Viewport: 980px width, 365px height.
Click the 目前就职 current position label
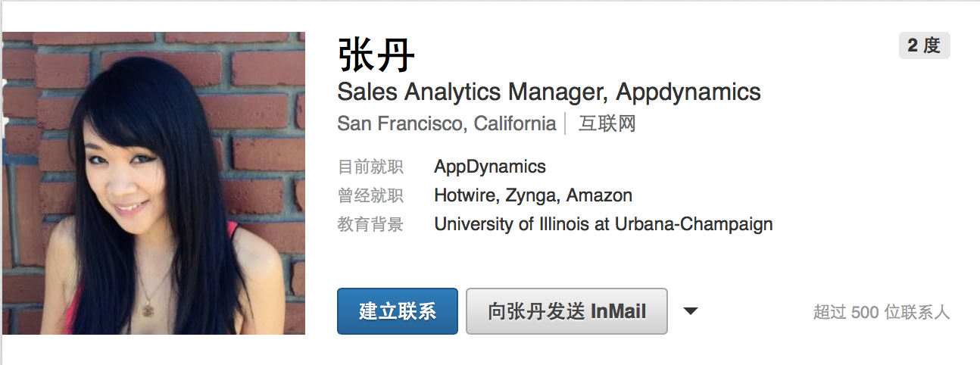[x=370, y=167]
